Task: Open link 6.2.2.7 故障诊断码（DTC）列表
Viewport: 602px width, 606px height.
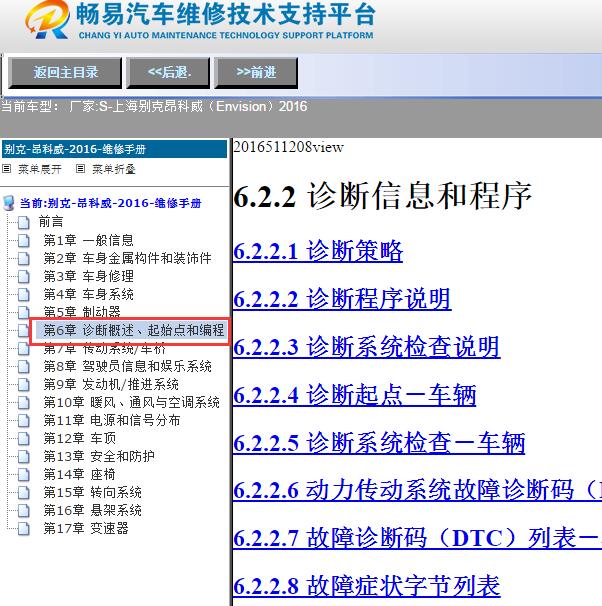Action: pos(418,539)
